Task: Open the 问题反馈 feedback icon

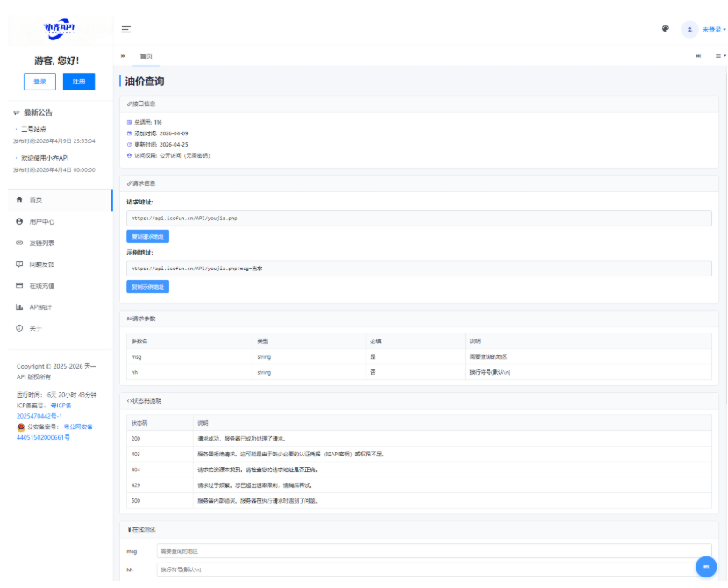Action: click(18, 262)
